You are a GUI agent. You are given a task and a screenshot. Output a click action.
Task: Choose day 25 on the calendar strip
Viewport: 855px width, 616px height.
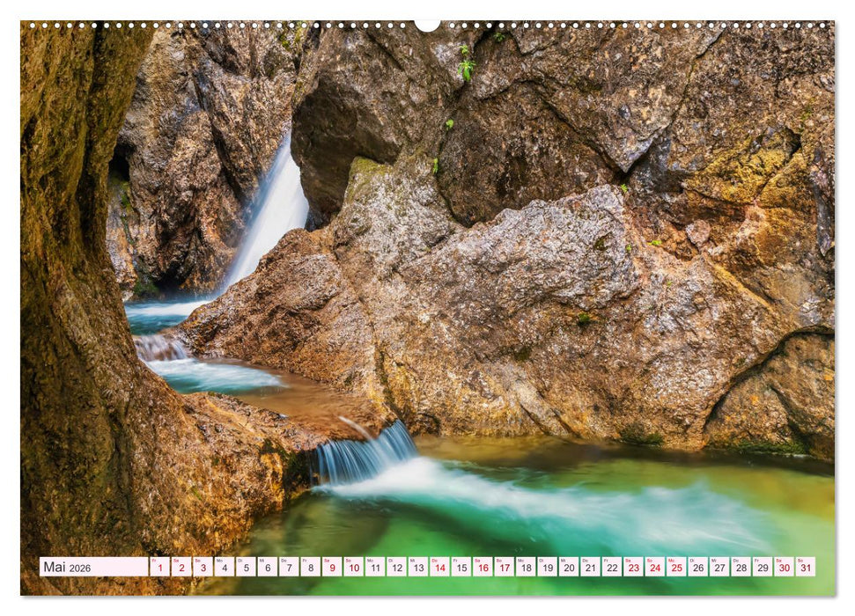coord(676,568)
